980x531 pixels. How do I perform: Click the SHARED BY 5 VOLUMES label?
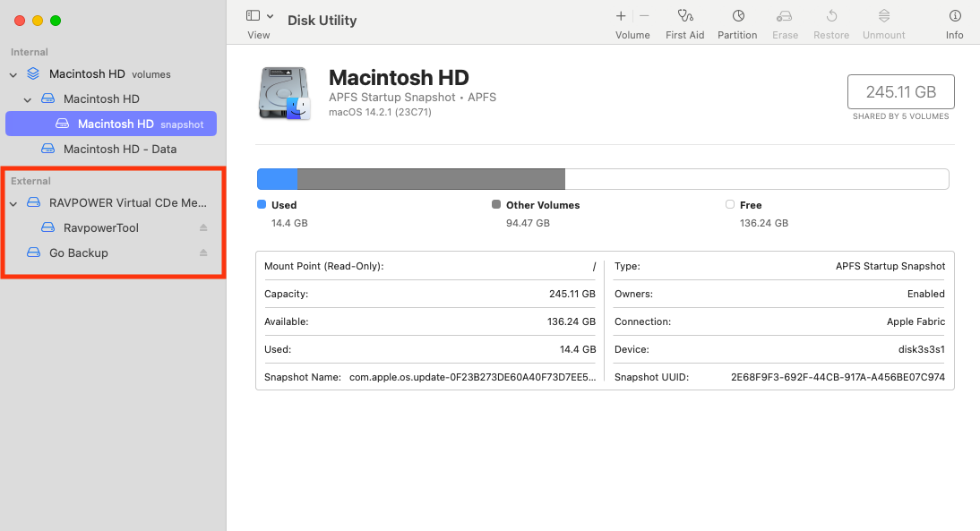click(903, 116)
